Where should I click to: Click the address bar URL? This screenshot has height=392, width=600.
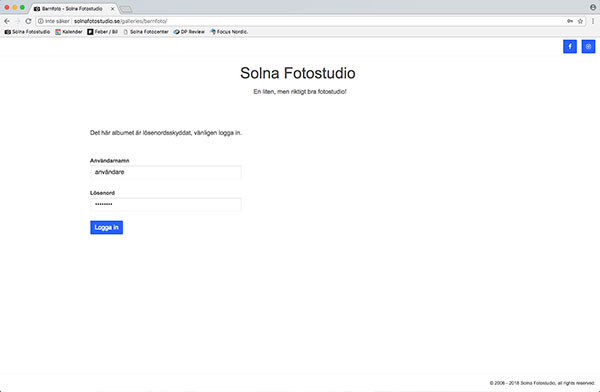pyautogui.click(x=121, y=21)
